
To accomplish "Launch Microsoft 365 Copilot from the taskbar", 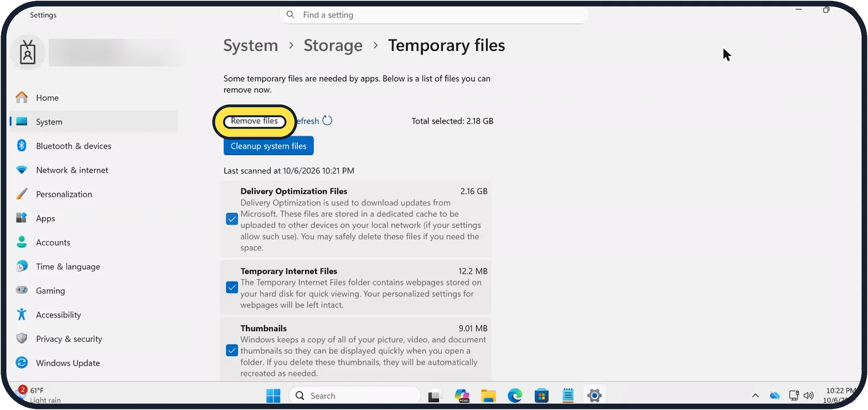I will tap(462, 396).
